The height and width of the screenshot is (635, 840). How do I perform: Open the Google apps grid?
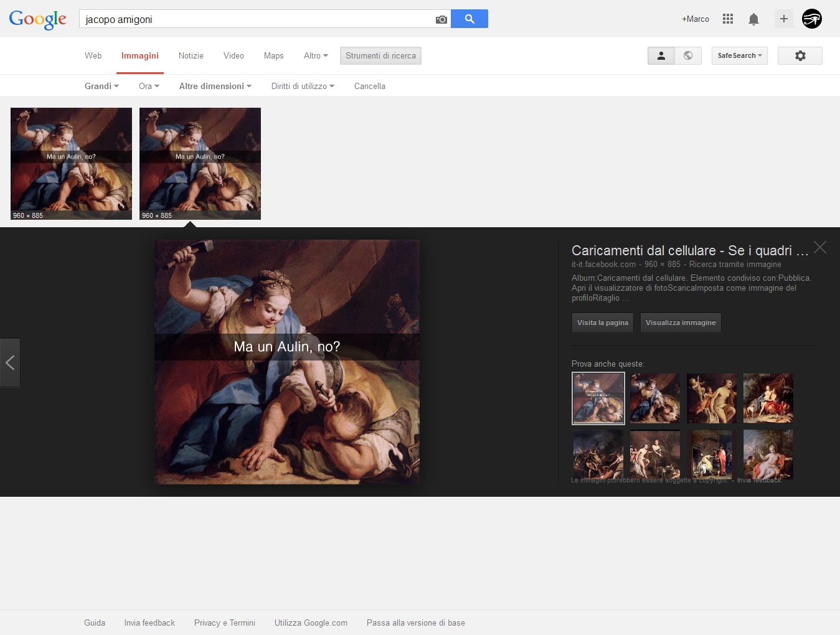point(728,19)
